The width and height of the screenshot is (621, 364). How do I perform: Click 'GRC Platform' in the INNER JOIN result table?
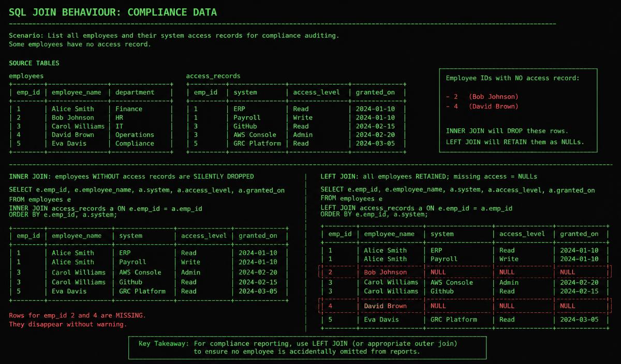coord(142,291)
